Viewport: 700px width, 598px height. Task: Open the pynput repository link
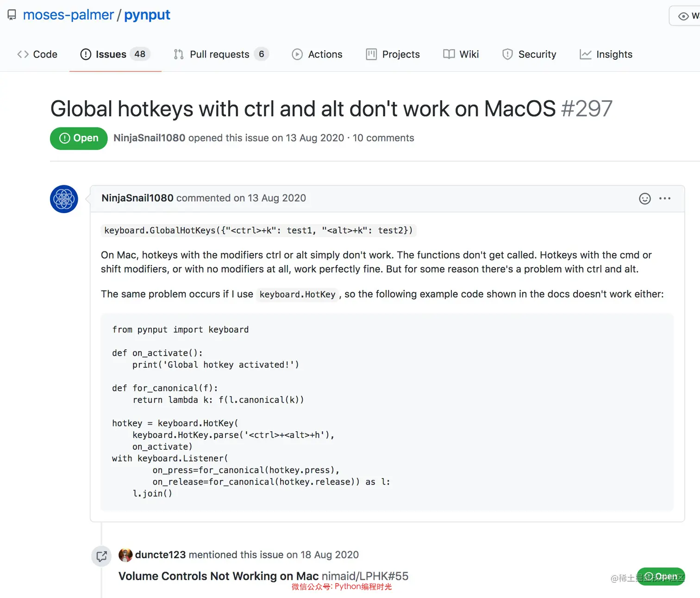point(147,15)
